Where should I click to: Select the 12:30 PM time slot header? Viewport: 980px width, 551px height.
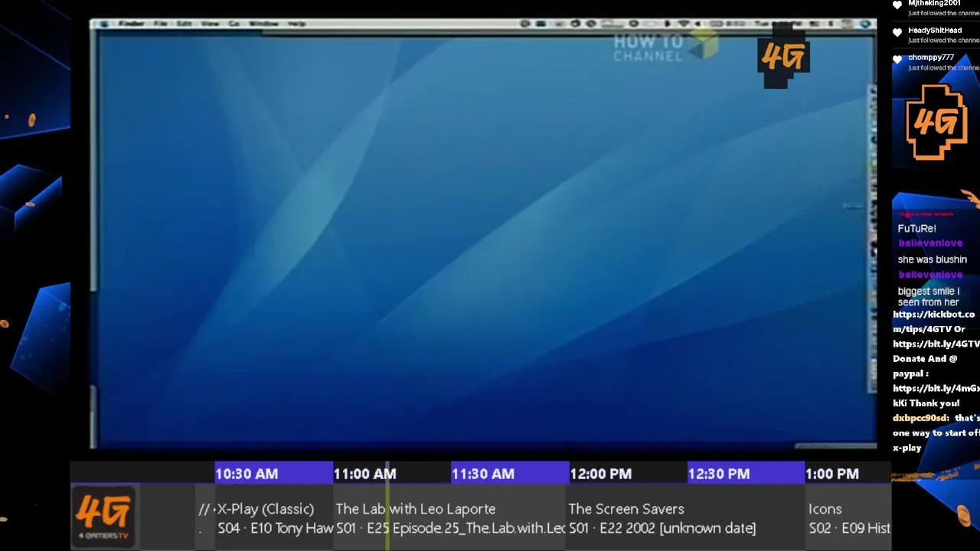(x=745, y=474)
